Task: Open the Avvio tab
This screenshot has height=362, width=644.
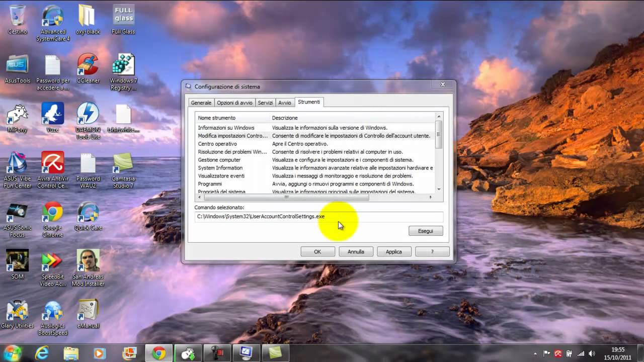Action: [285, 103]
